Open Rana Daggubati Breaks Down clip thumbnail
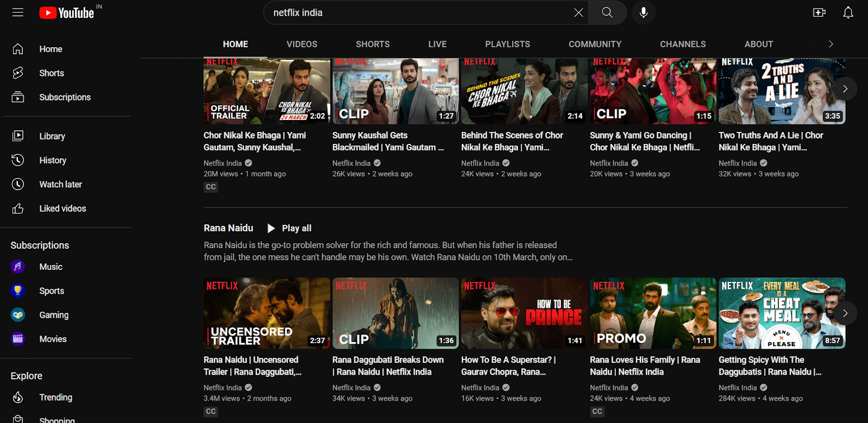Screen dimensions: 868x423 pos(395,313)
